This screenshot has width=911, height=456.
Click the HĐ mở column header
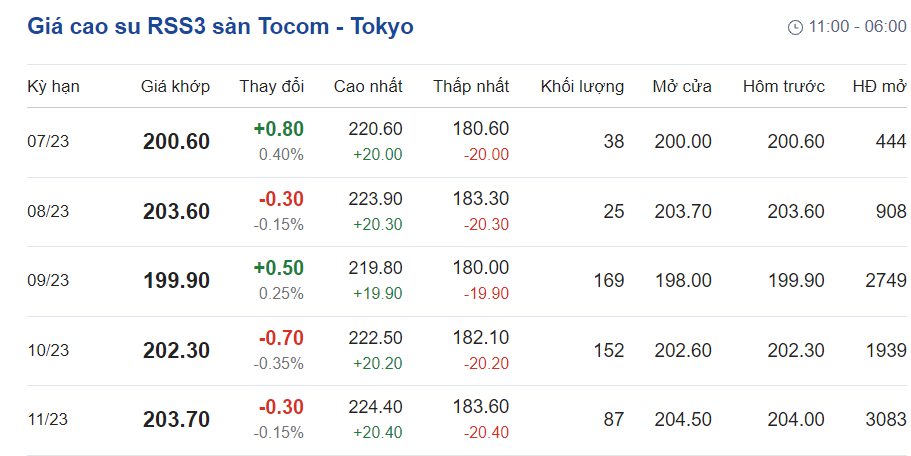point(879,86)
